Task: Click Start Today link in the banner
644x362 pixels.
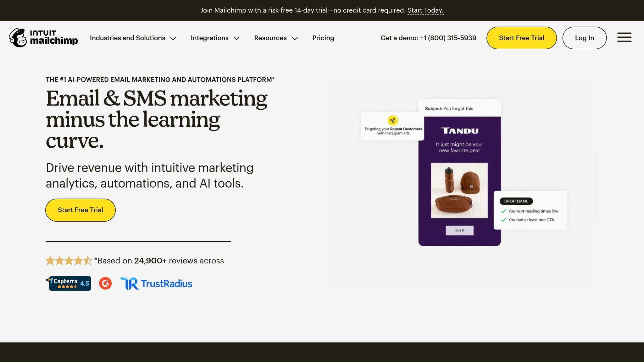Action: [425, 10]
